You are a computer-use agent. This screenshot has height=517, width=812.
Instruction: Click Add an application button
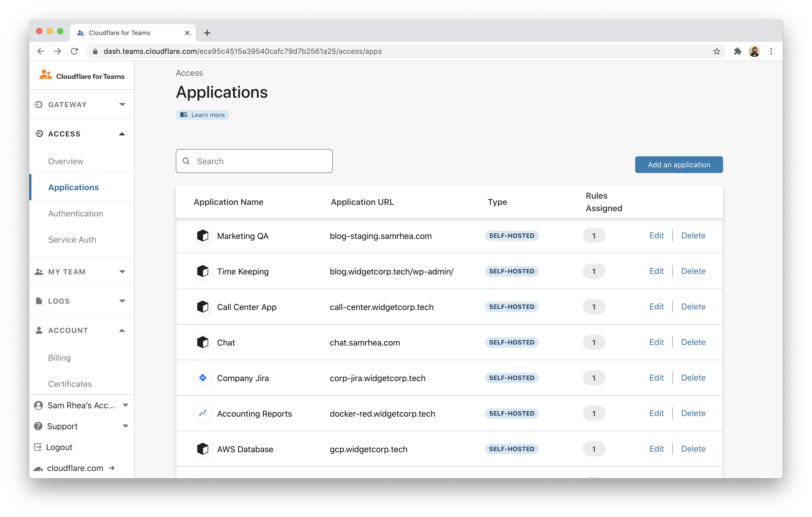coord(679,165)
